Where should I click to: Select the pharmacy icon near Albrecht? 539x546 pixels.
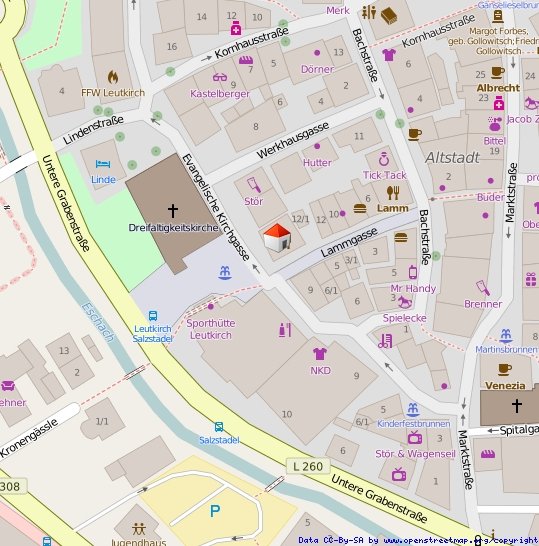tap(499, 103)
